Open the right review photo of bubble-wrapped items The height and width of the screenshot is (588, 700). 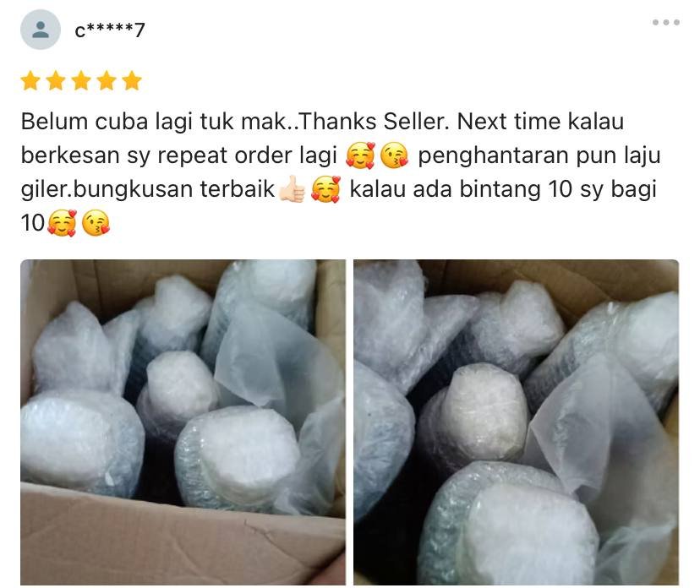(516, 422)
